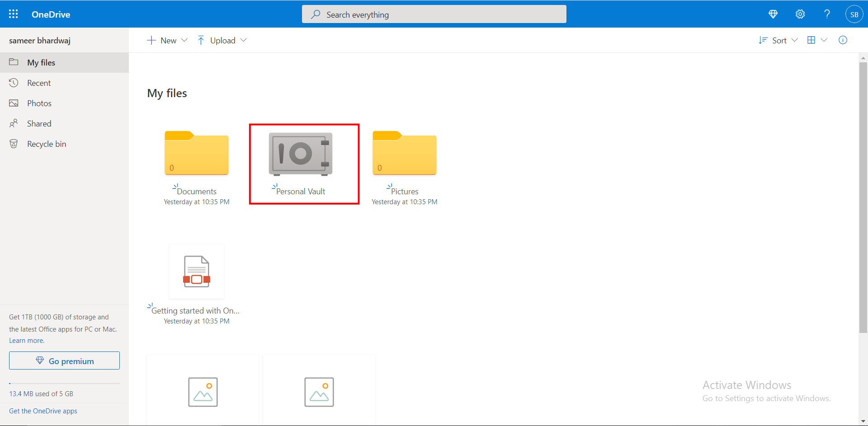Click the Sort arrows icon
Image resolution: width=868 pixels, height=426 pixels.
pyautogui.click(x=763, y=40)
